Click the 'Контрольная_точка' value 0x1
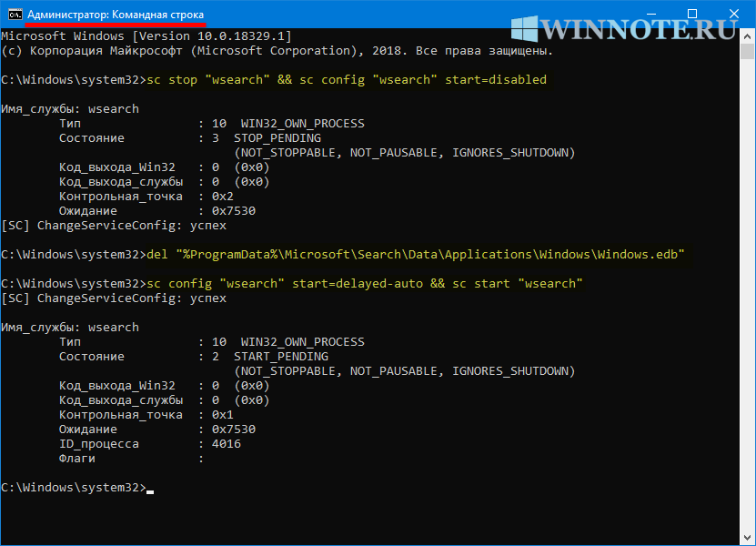The height and width of the screenshot is (546, 756). pos(223,415)
